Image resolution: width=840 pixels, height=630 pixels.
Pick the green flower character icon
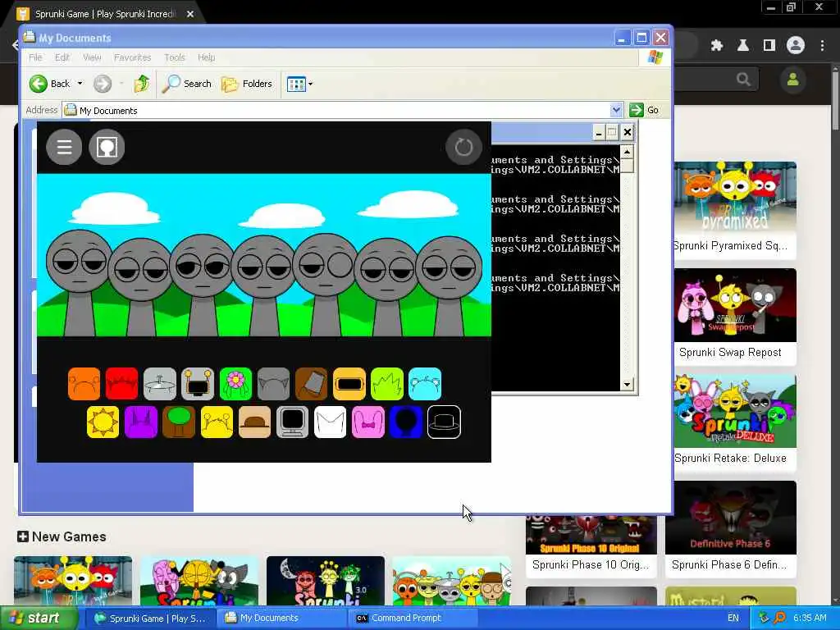235,384
